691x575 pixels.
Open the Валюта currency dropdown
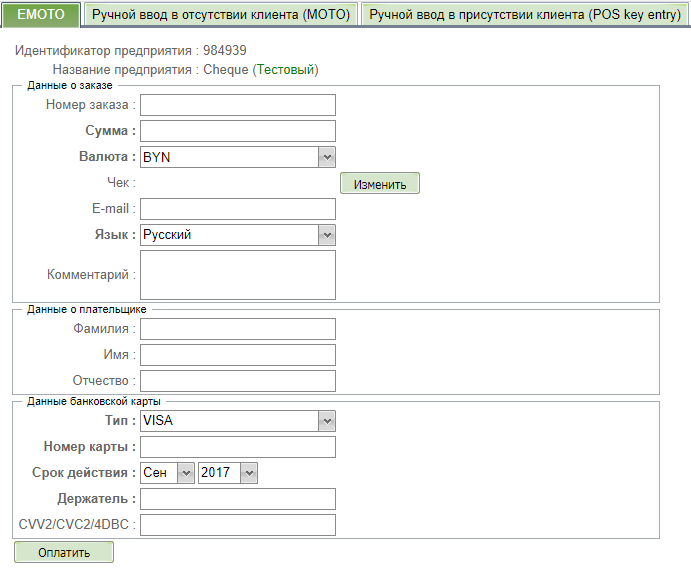pos(237,157)
